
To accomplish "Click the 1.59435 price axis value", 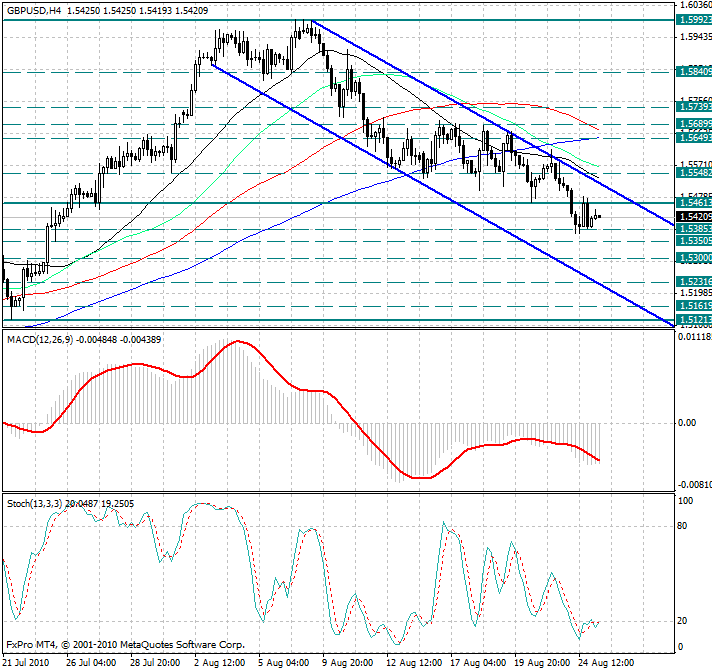I will click(x=696, y=37).
